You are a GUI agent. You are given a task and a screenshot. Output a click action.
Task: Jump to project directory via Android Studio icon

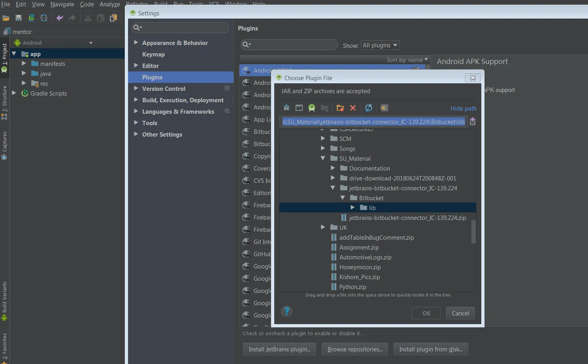(x=312, y=108)
